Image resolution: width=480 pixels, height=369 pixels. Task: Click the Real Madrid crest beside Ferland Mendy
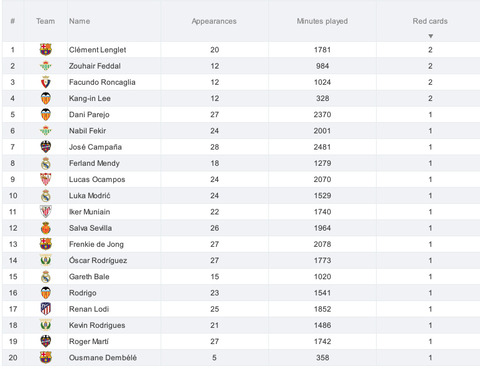pos(46,163)
